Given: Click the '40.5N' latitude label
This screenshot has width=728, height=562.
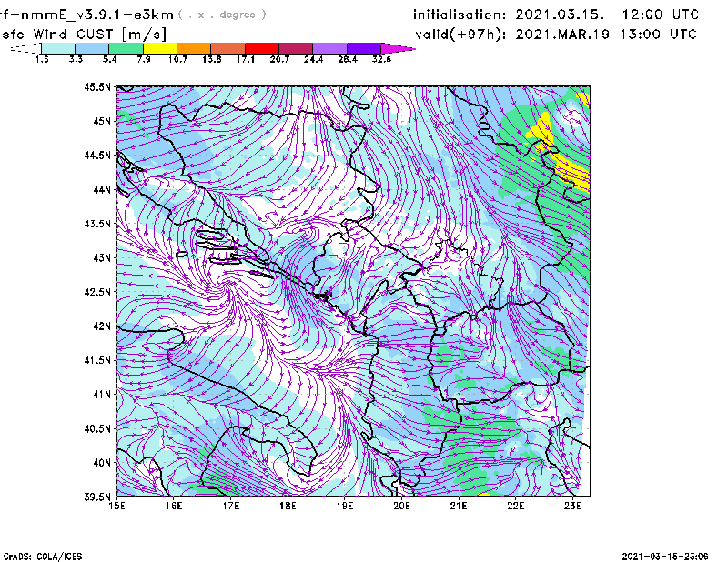Looking at the screenshot, I should click(x=97, y=428).
